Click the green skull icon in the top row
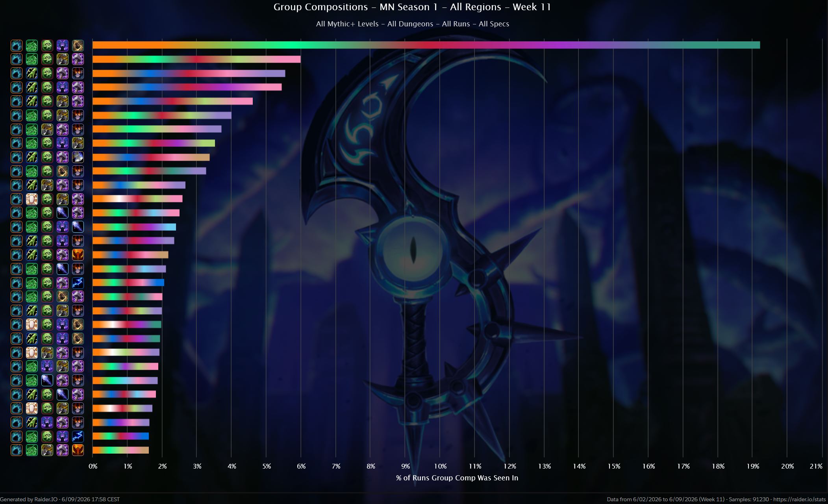The width and height of the screenshot is (828, 504). click(x=47, y=45)
